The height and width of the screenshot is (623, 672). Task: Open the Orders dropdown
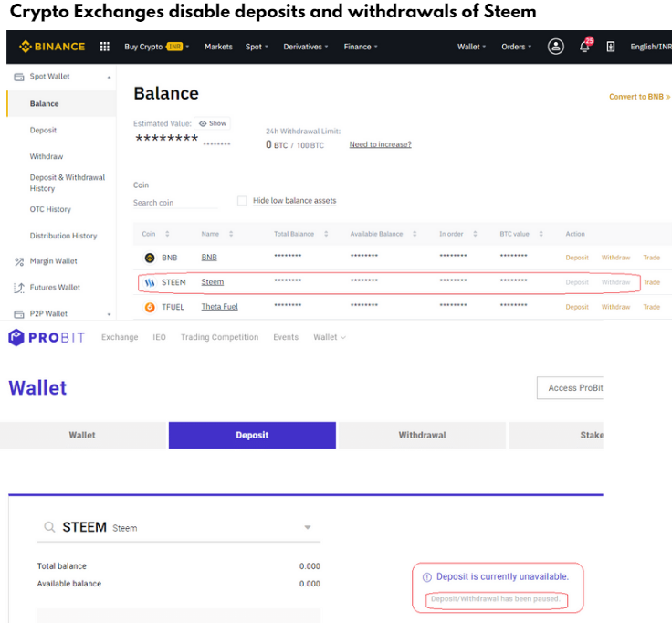pyautogui.click(x=517, y=47)
